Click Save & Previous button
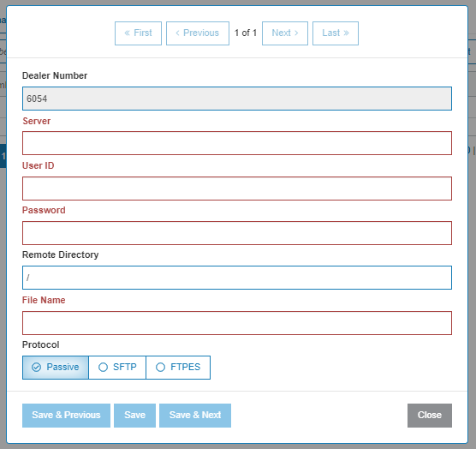The image size is (476, 449). click(66, 416)
